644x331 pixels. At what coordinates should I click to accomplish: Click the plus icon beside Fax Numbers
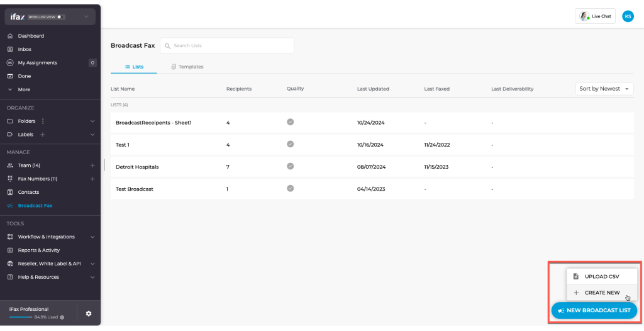(92, 179)
